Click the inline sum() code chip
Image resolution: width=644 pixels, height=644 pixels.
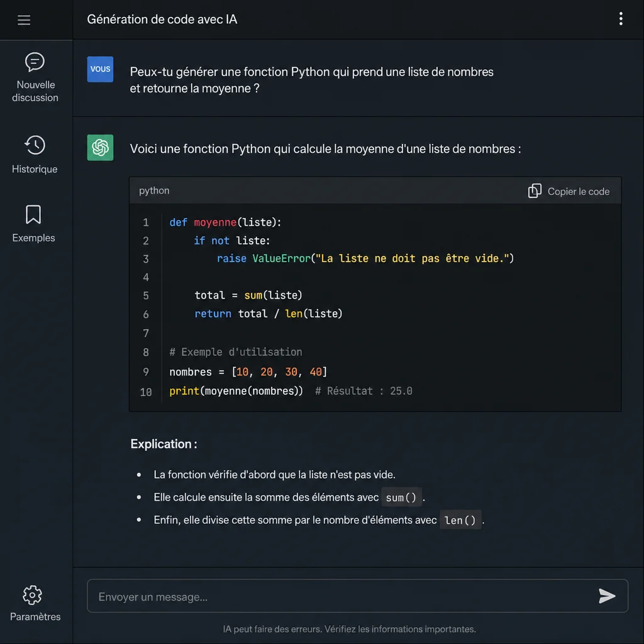[x=401, y=497]
